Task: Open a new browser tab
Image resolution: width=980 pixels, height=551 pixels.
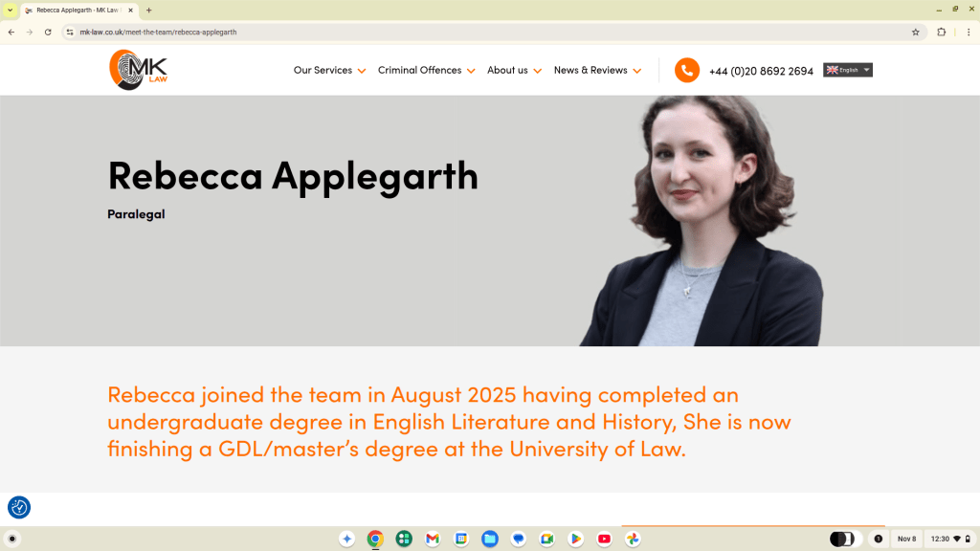Action: [148, 10]
